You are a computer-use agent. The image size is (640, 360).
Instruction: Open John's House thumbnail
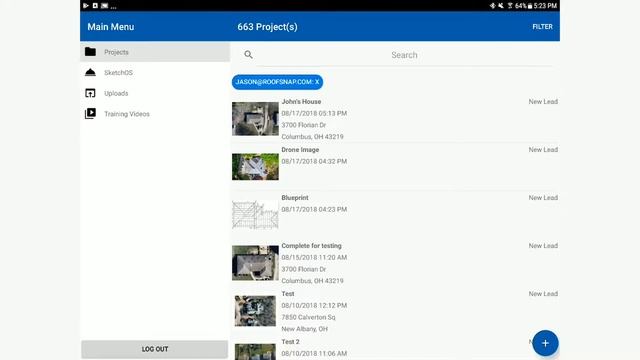(255, 119)
